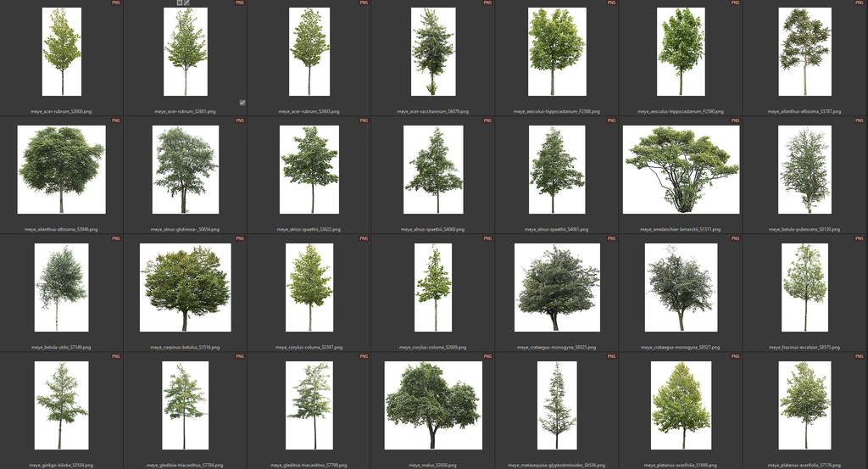Image resolution: width=868 pixels, height=469 pixels.
Task: Select the aesculus-hippocastanum_F2588 thumbnail
Action: tap(557, 52)
